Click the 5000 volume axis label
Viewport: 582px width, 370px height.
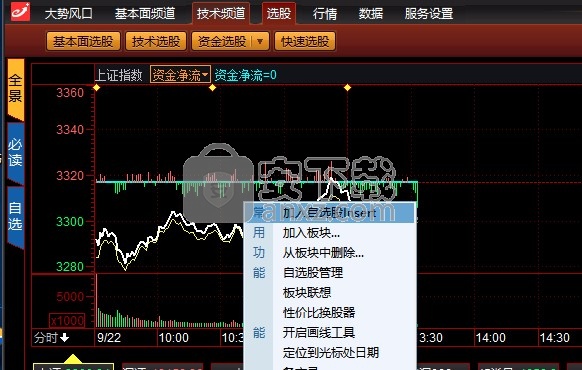click(70, 297)
